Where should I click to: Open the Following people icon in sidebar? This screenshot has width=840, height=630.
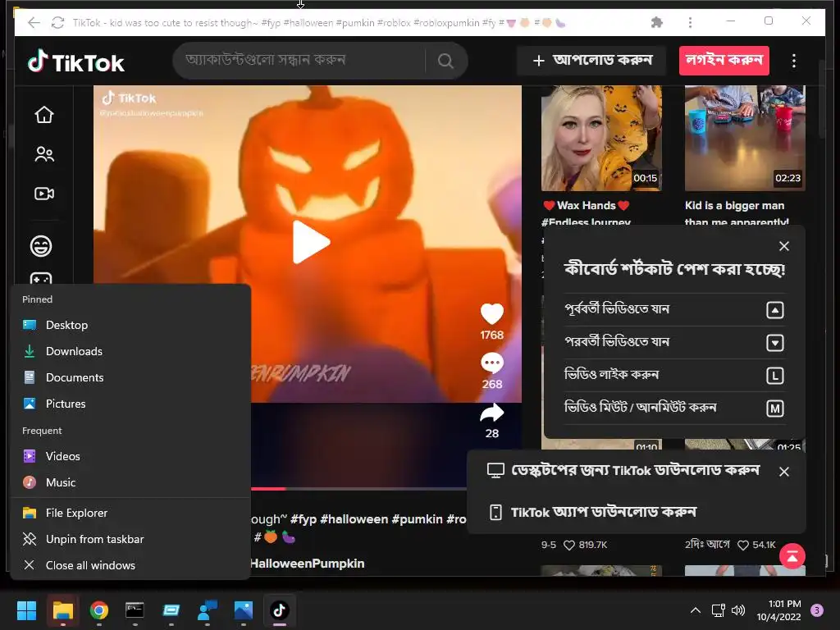click(44, 154)
